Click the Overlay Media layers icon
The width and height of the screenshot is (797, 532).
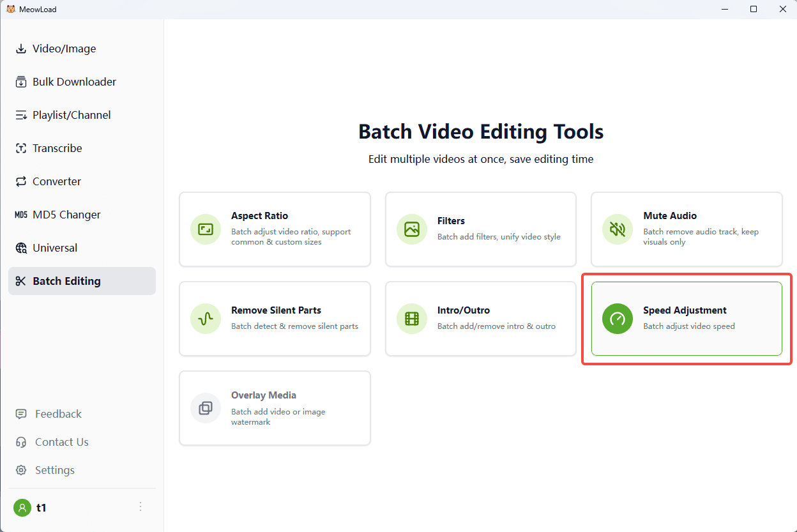206,408
